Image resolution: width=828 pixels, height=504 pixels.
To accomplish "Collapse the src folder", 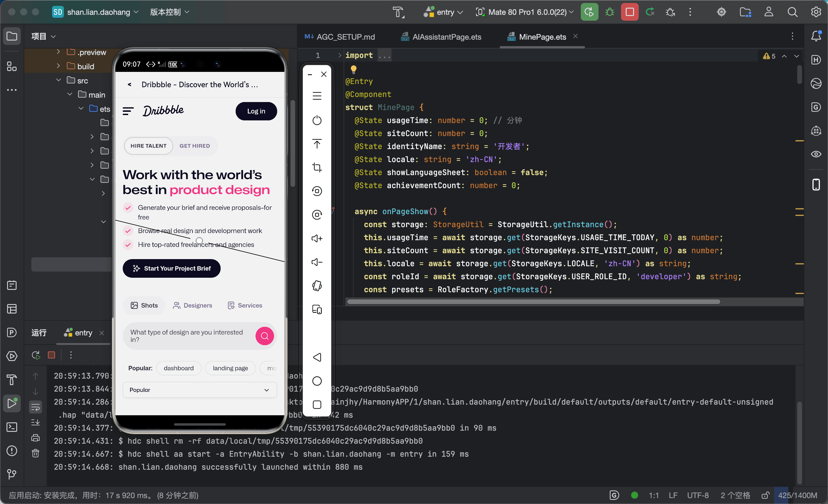I will (59, 80).
